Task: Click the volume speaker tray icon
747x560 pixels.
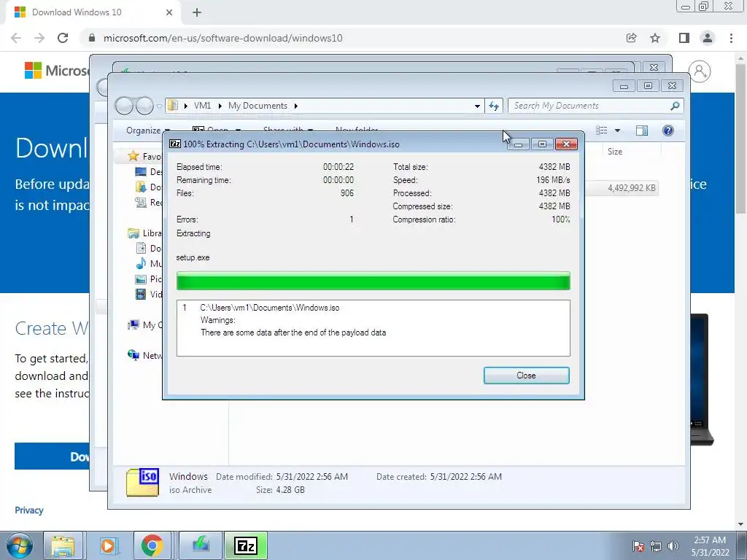Action: 673,545
